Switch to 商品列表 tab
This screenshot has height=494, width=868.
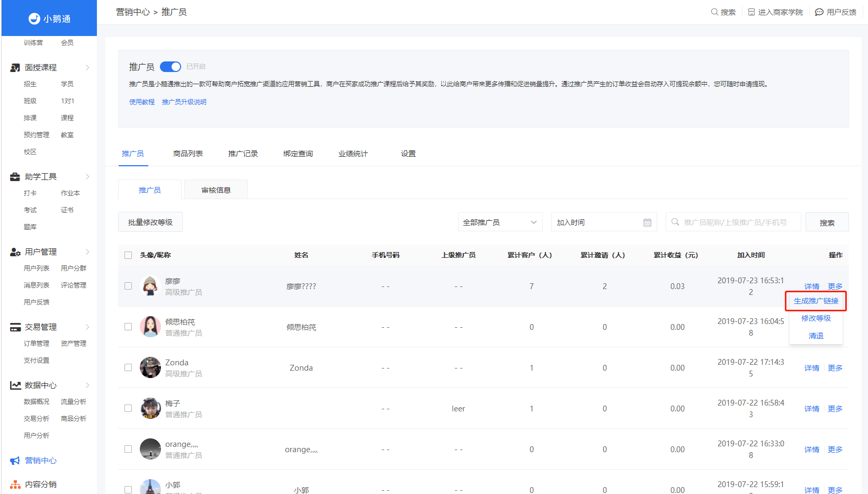[x=188, y=154]
